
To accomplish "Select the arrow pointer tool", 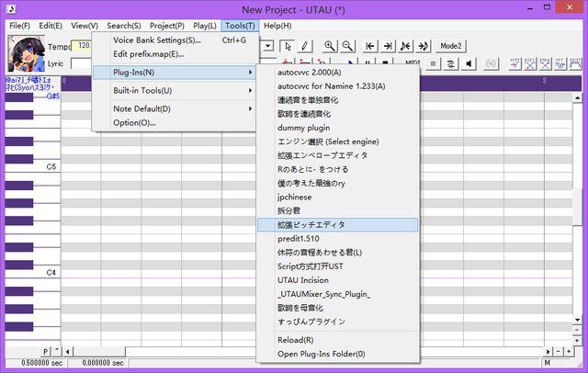I will 288,45.
